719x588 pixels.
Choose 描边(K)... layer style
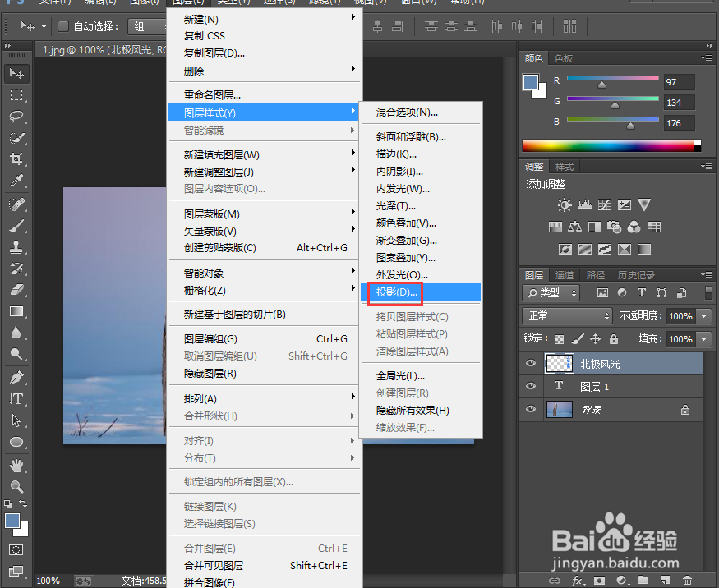tap(421, 154)
